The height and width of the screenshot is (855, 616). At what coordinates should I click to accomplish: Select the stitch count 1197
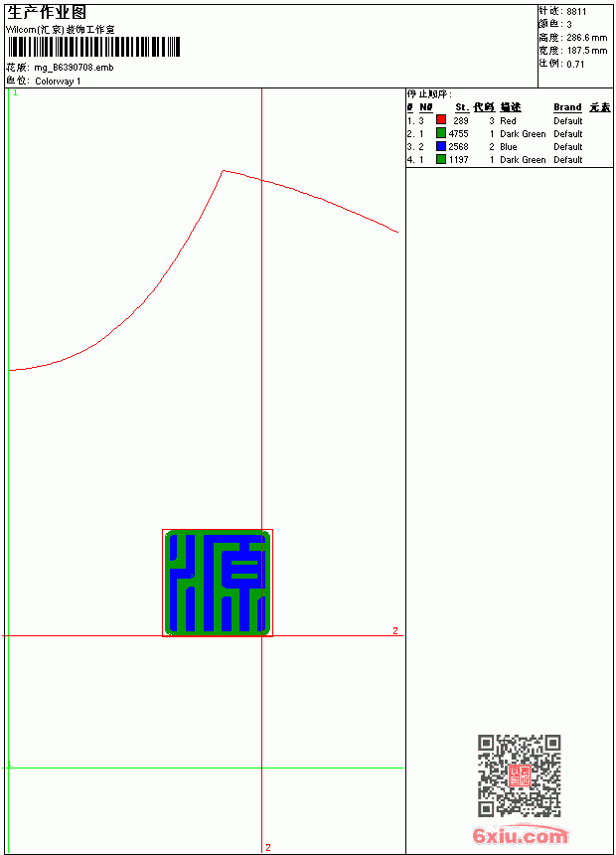click(x=458, y=160)
